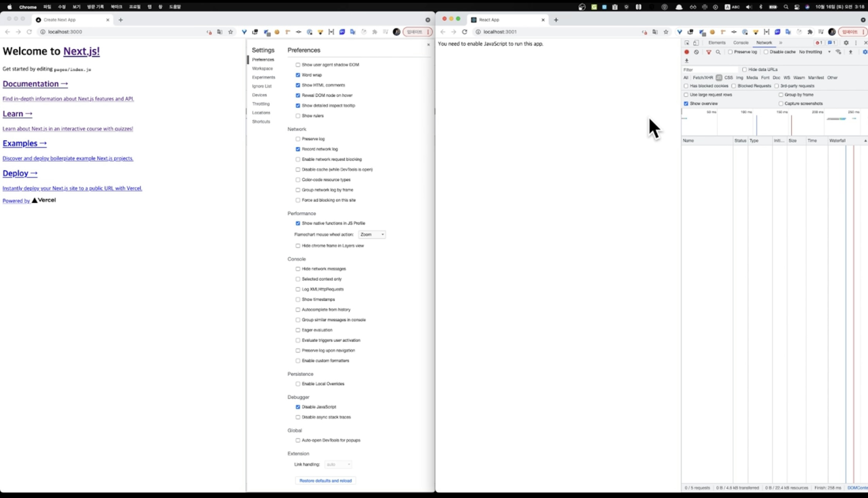
Task: Open network search with magnifier icon
Action: (718, 52)
